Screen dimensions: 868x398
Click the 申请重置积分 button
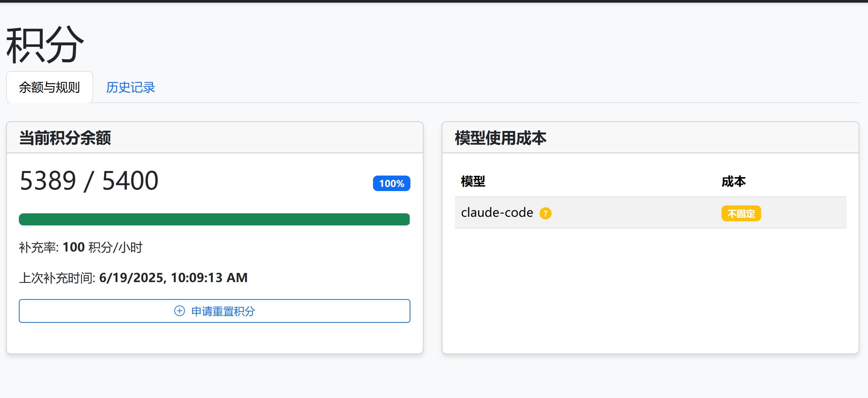214,311
